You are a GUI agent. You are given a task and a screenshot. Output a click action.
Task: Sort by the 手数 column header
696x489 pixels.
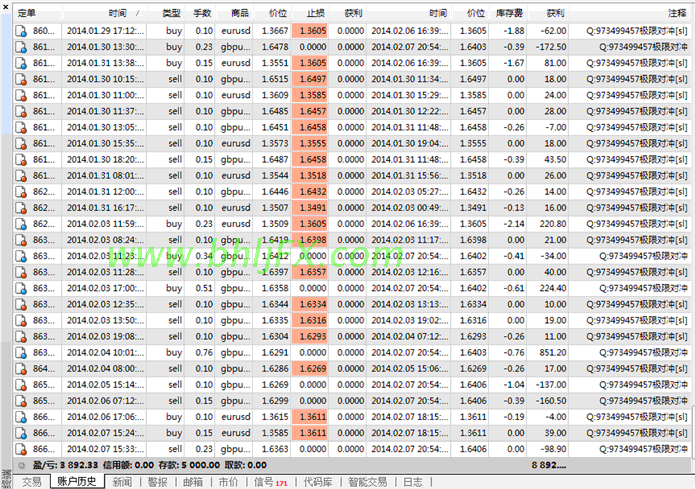200,13
